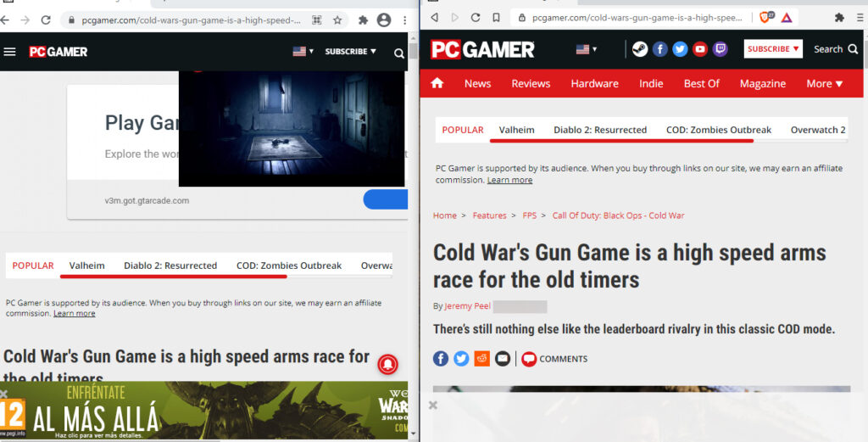This screenshot has width=868, height=442.
Task: Open the Hardware tab in navigation bar
Action: pos(594,83)
